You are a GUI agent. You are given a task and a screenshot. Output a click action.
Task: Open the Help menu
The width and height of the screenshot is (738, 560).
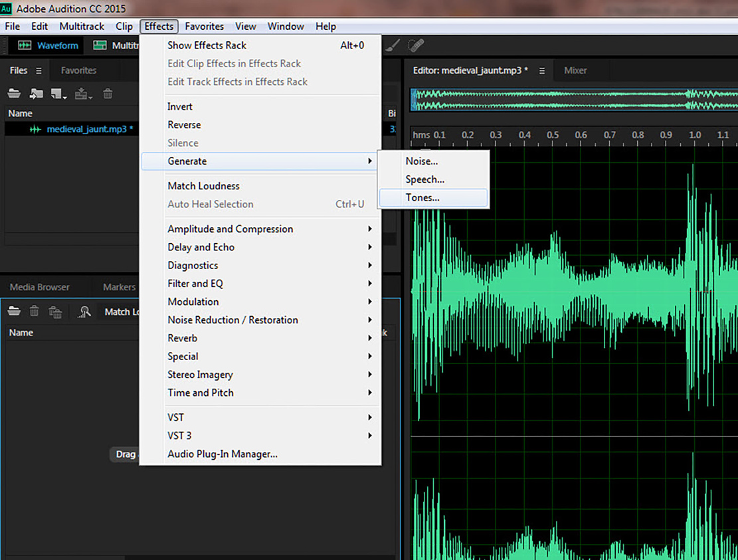(325, 27)
